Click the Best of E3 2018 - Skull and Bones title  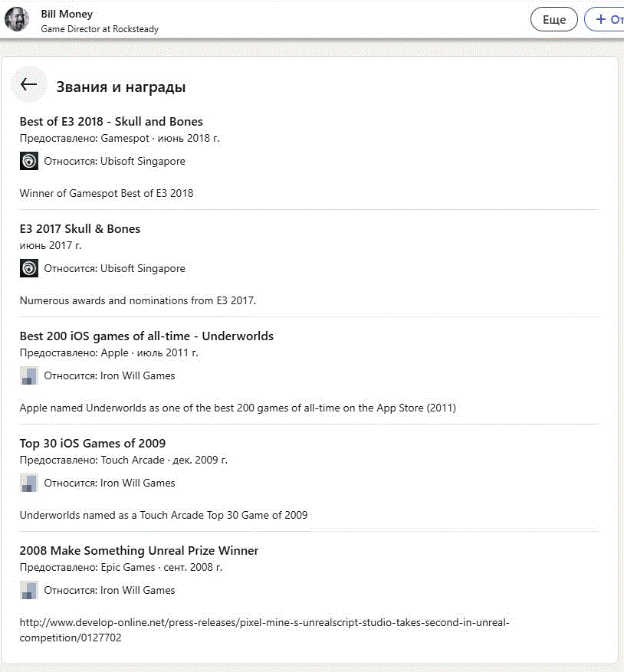111,121
